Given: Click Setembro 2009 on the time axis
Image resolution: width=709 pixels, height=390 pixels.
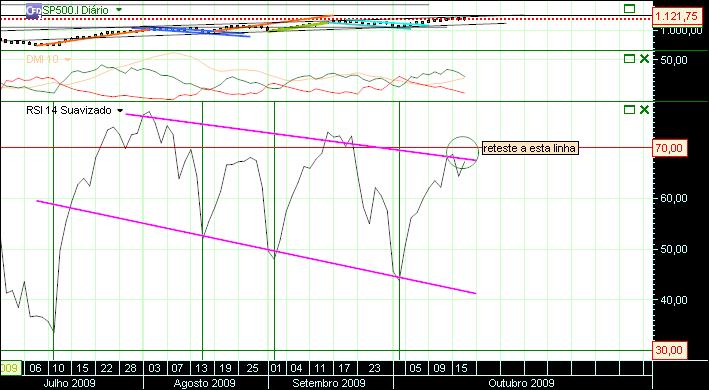Looking at the screenshot, I should coord(329,383).
